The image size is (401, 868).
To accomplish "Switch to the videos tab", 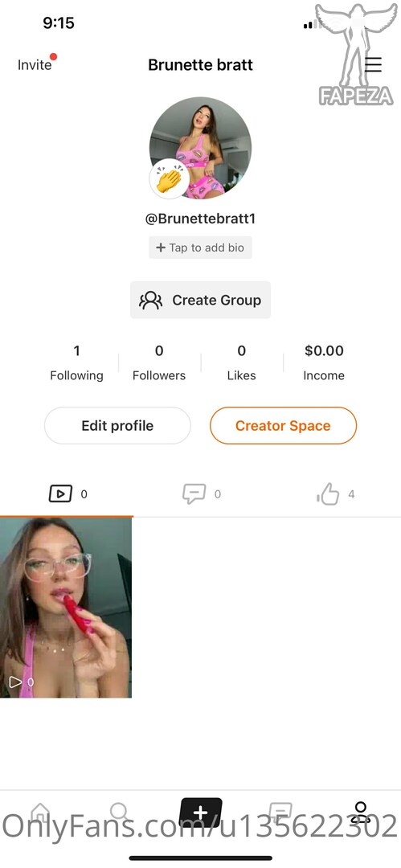I will (67, 493).
